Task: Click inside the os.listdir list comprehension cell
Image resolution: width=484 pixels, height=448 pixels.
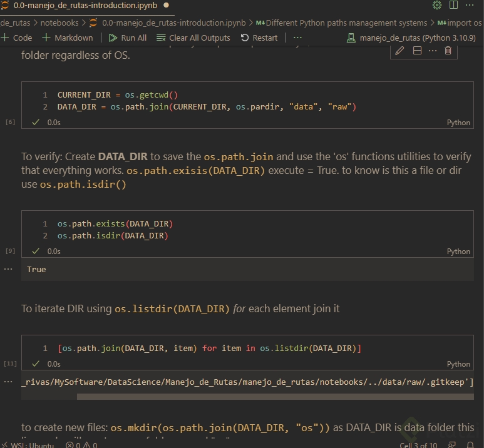Action: tap(247, 349)
